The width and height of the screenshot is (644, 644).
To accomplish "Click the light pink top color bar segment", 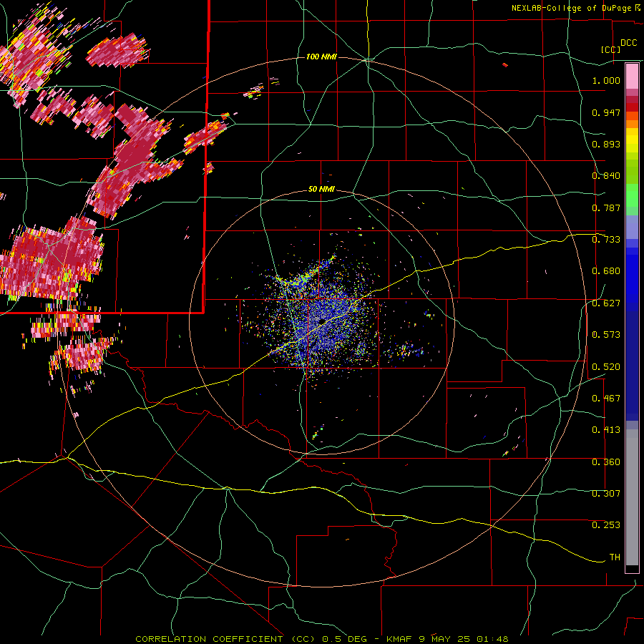I will 632,77.
